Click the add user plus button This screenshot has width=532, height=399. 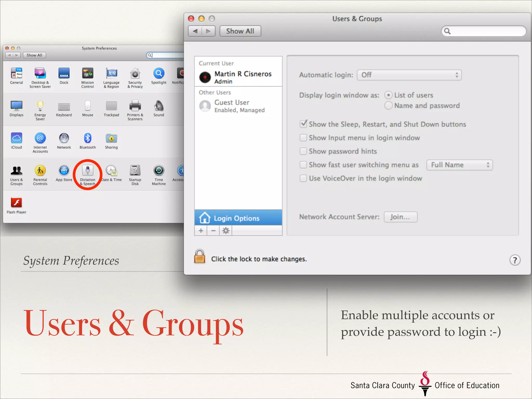point(201,231)
